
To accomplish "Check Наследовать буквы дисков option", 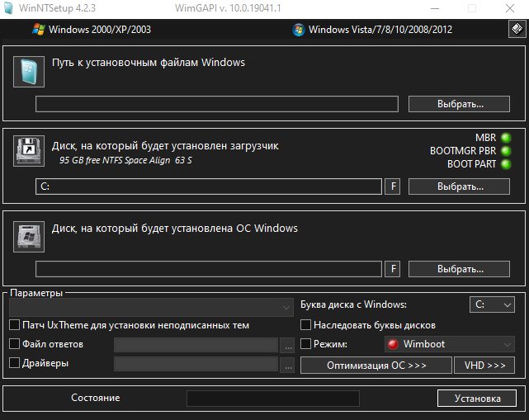I will [x=305, y=325].
